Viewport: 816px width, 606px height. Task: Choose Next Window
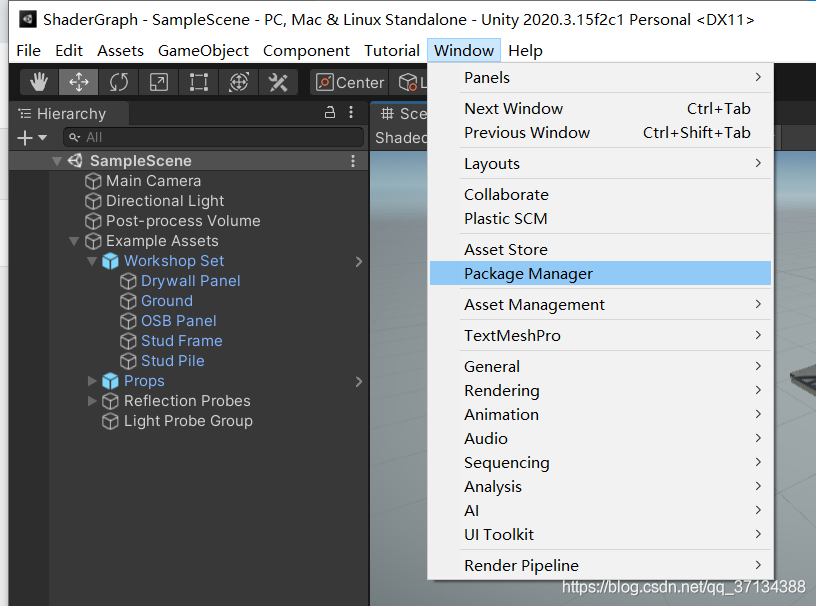point(601,108)
